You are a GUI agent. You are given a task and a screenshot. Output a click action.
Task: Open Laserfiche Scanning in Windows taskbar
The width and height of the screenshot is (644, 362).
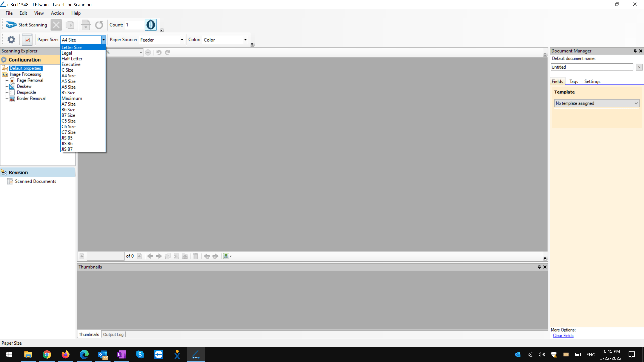(x=196, y=354)
